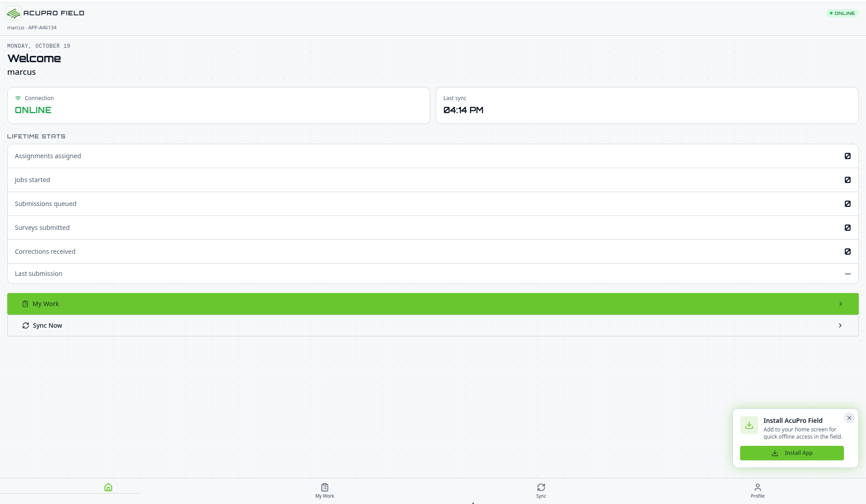Viewport: 866px width, 504px height.
Task: Open Profile in bottom navigation
Action: pyautogui.click(x=758, y=490)
